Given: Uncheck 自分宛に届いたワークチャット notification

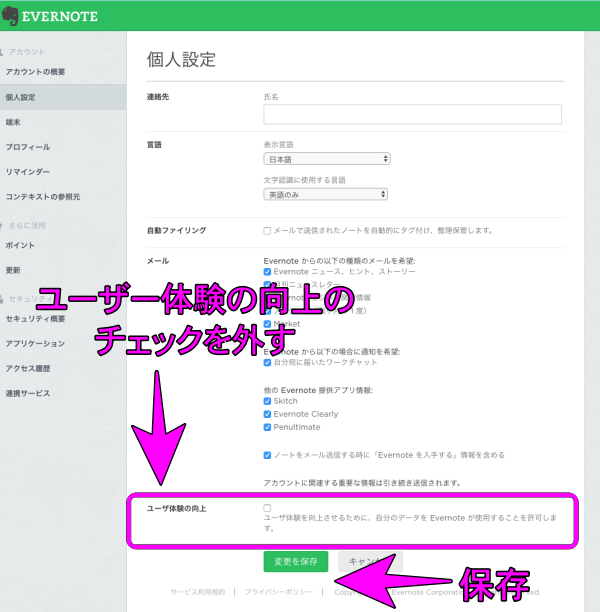Looking at the screenshot, I should click(267, 363).
